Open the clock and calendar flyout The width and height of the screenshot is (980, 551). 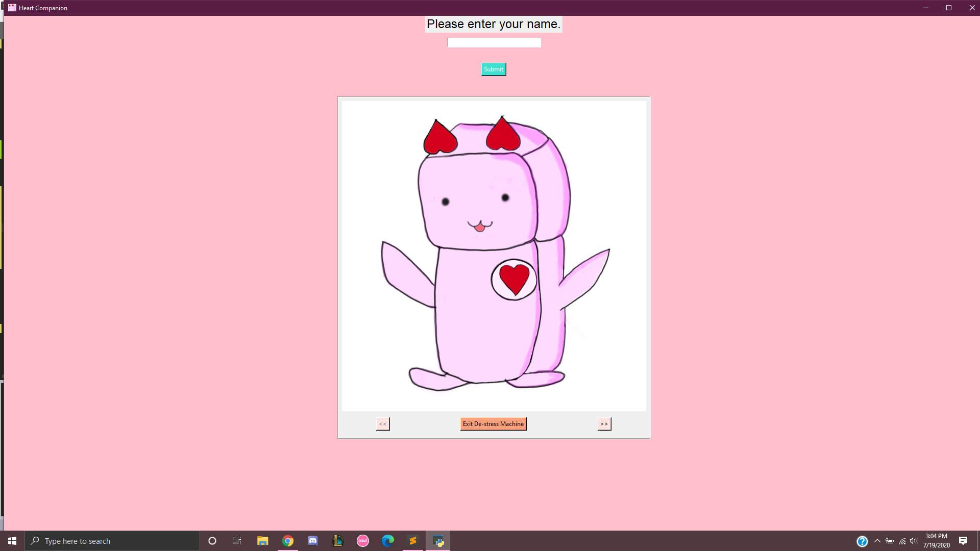937,540
